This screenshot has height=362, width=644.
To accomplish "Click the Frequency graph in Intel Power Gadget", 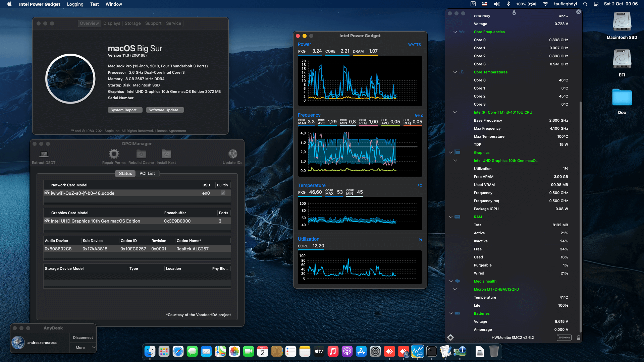I will 360,152.
